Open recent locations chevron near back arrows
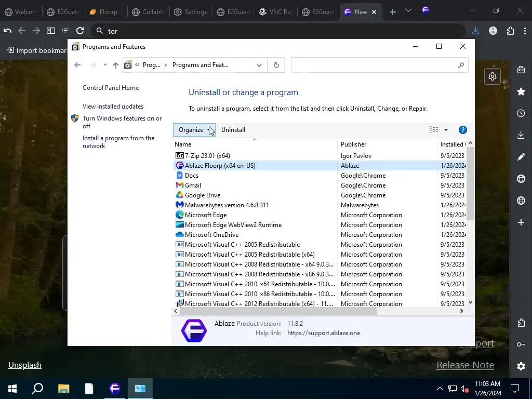Viewport: 532px width, 399px height. (x=105, y=65)
